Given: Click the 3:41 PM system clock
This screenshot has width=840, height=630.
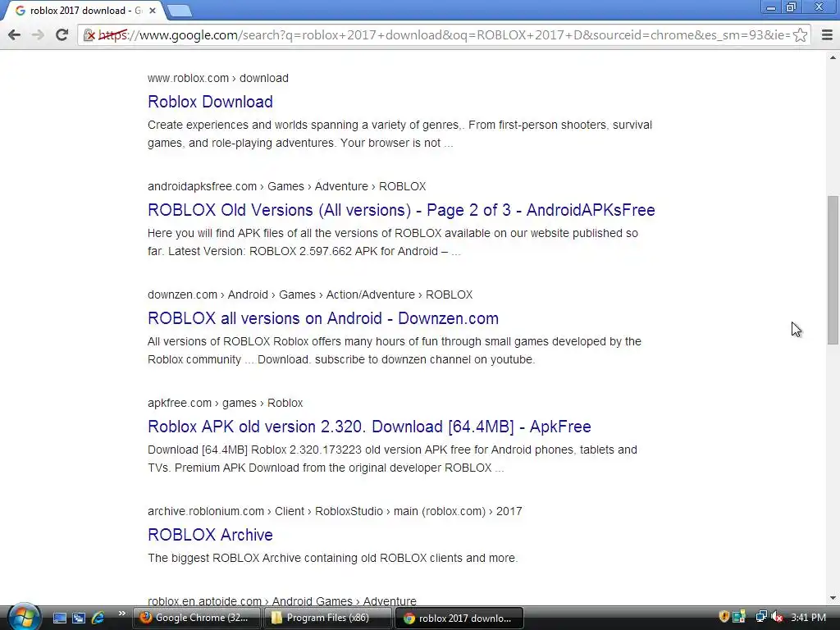Looking at the screenshot, I should [808, 618].
